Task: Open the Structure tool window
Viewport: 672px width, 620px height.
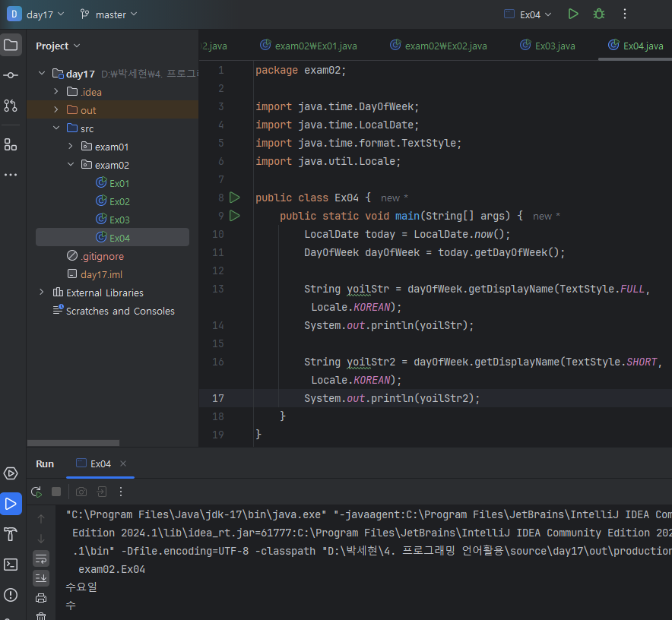Action: (11, 144)
